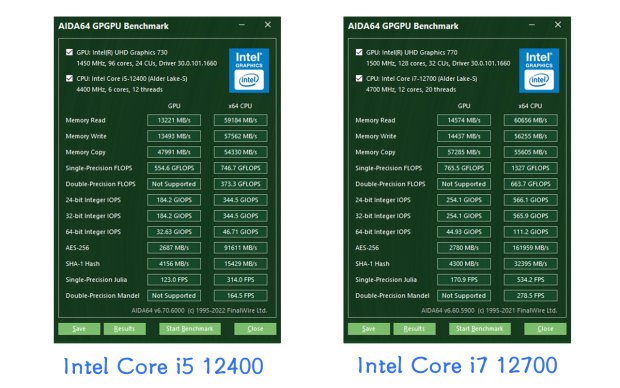Select AES-256 CPU value 161959 MB/s
620x388 pixels.
531,248
